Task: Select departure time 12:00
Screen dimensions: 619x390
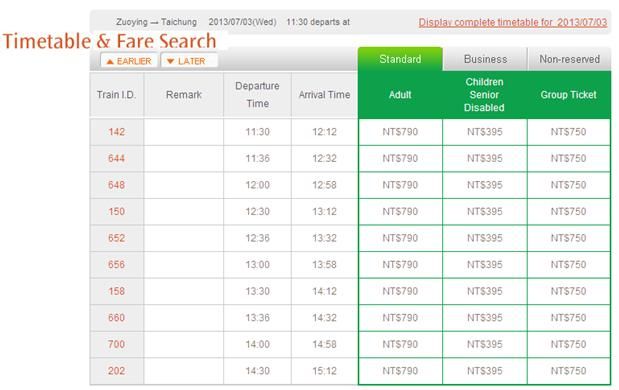Action: pyautogui.click(x=257, y=185)
